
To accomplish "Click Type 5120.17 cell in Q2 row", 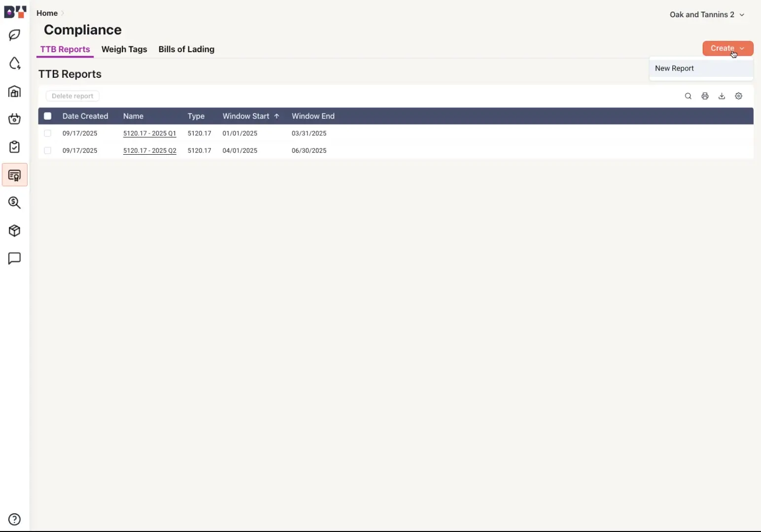I will click(199, 151).
